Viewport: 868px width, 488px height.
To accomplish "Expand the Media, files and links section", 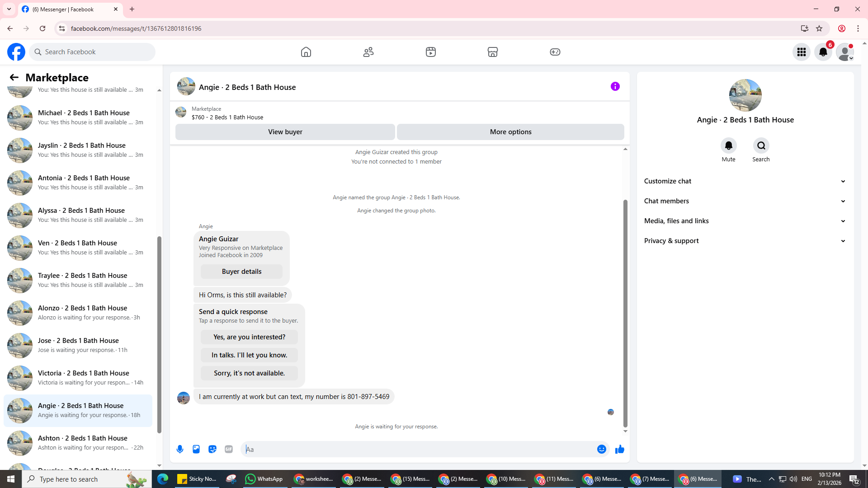I will click(745, 221).
